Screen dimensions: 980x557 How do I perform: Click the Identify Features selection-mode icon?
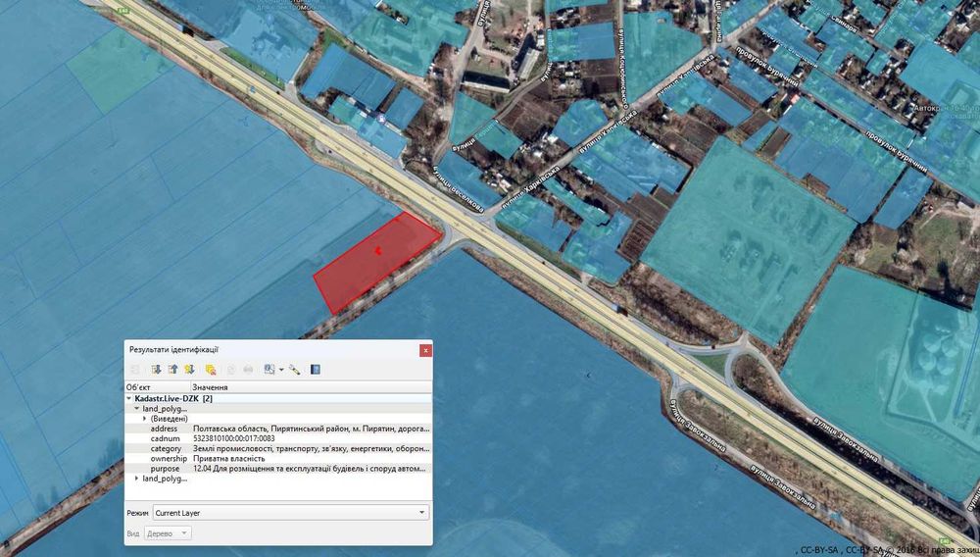(269, 370)
